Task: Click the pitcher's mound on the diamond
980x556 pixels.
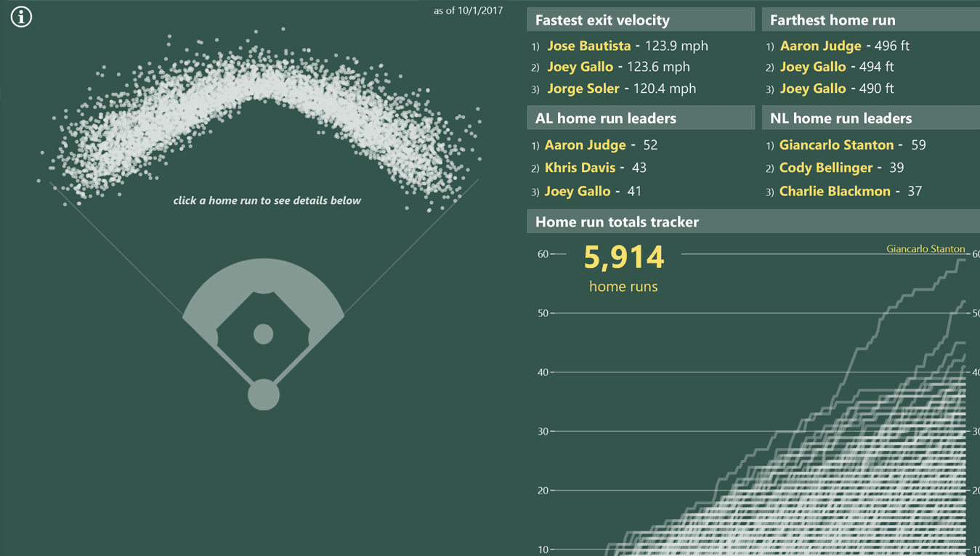Action: (x=263, y=334)
